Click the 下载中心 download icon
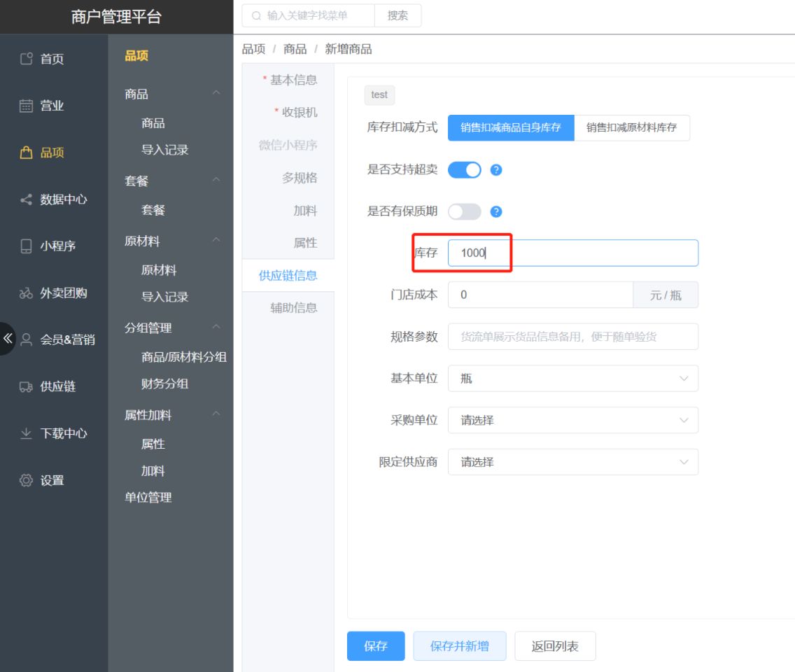The width and height of the screenshot is (795, 672). point(27,433)
